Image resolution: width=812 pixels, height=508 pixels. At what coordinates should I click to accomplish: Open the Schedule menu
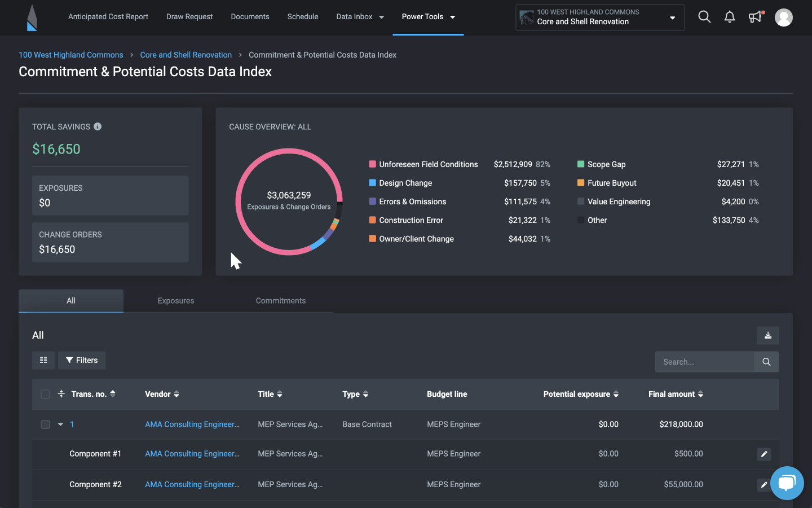303,17
